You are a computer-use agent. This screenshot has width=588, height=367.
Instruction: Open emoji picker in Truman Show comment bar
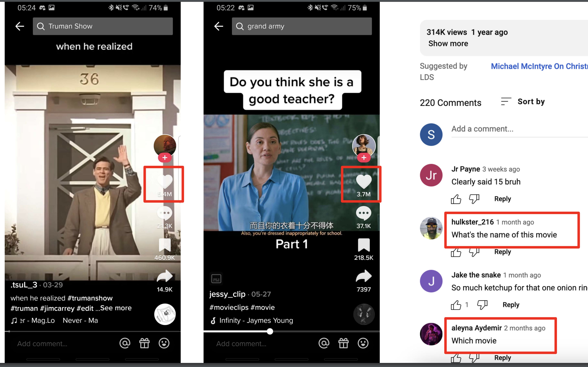coord(164,343)
